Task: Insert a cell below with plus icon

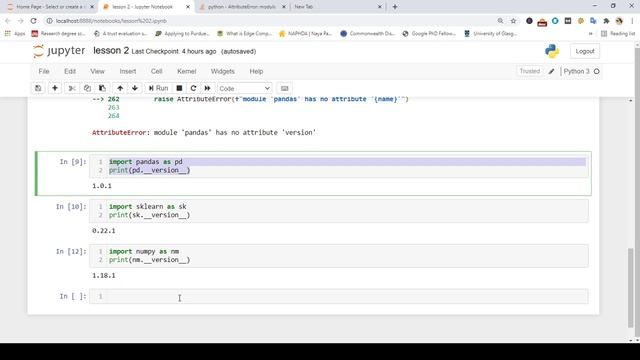Action: [55, 88]
